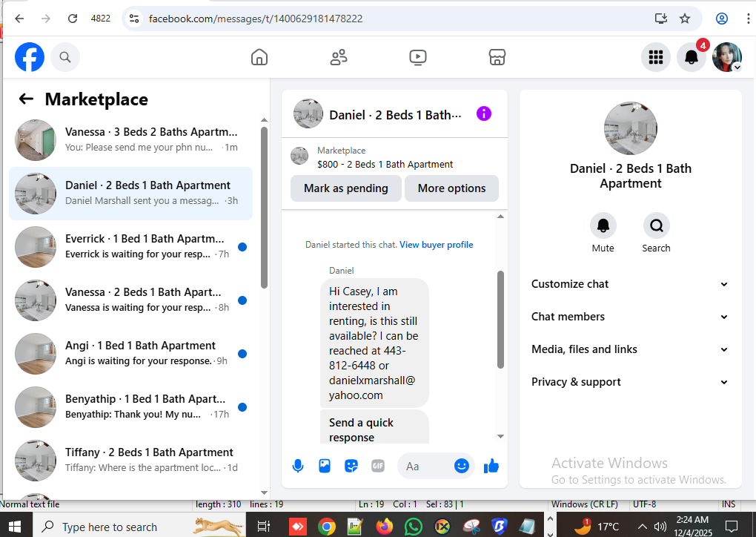Open Windows Start button
Image resolution: width=756 pixels, height=537 pixels.
click(16, 526)
